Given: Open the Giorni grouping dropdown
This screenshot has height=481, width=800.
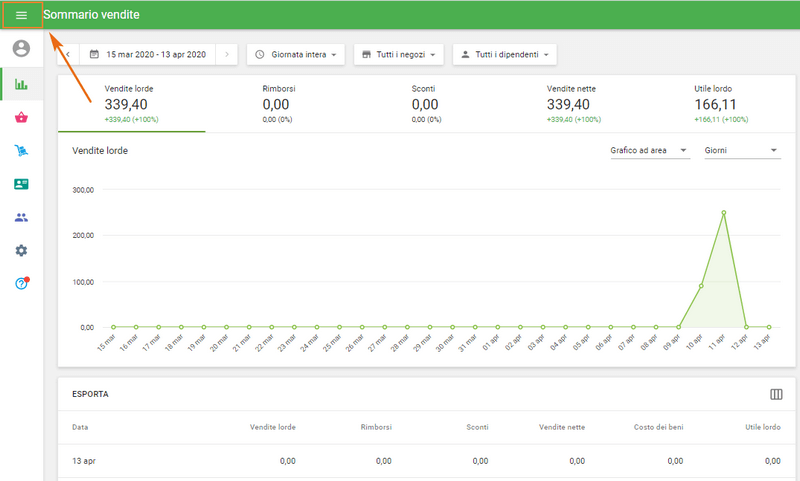Looking at the screenshot, I should coord(741,150).
